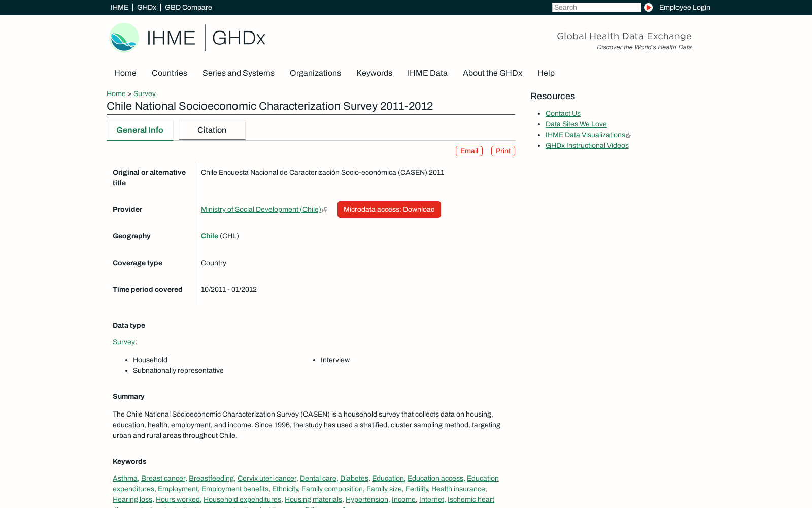
Task: Open Employee Login
Action: [685, 7]
